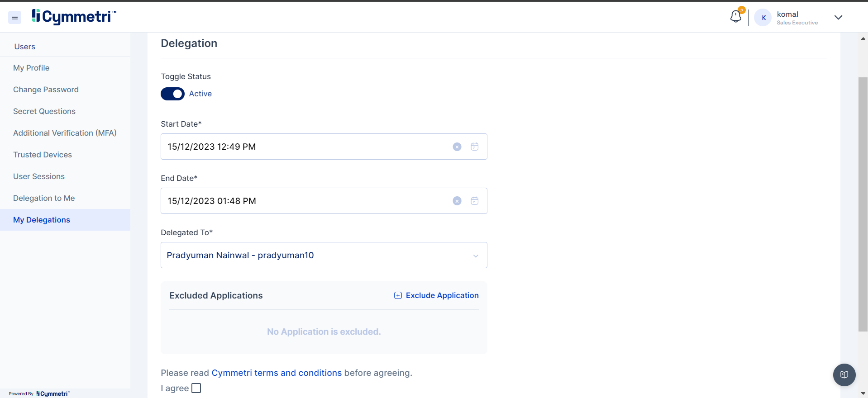
Task: Open the notifications bell
Action: [x=735, y=17]
